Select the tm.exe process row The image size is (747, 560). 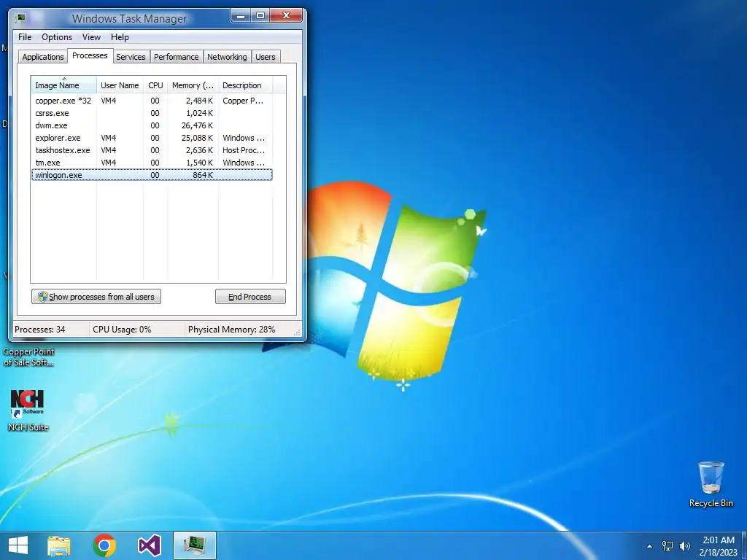coord(152,163)
